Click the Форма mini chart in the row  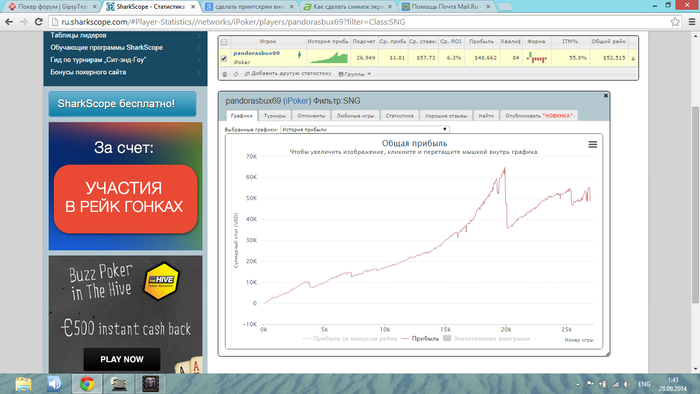536,58
